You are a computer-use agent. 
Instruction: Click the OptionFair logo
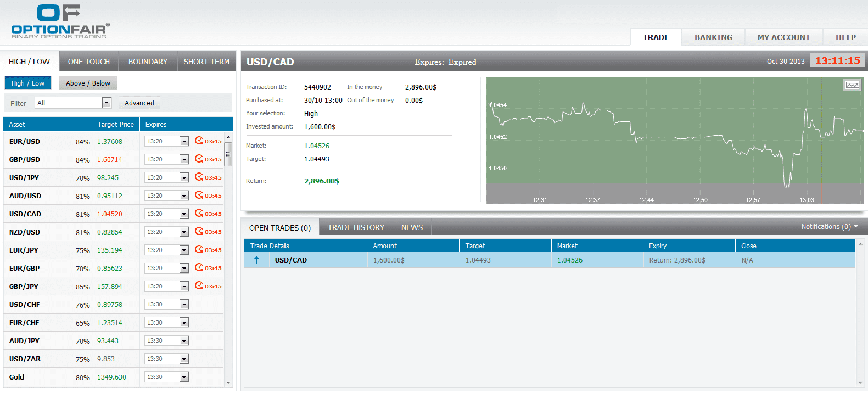coord(60,22)
